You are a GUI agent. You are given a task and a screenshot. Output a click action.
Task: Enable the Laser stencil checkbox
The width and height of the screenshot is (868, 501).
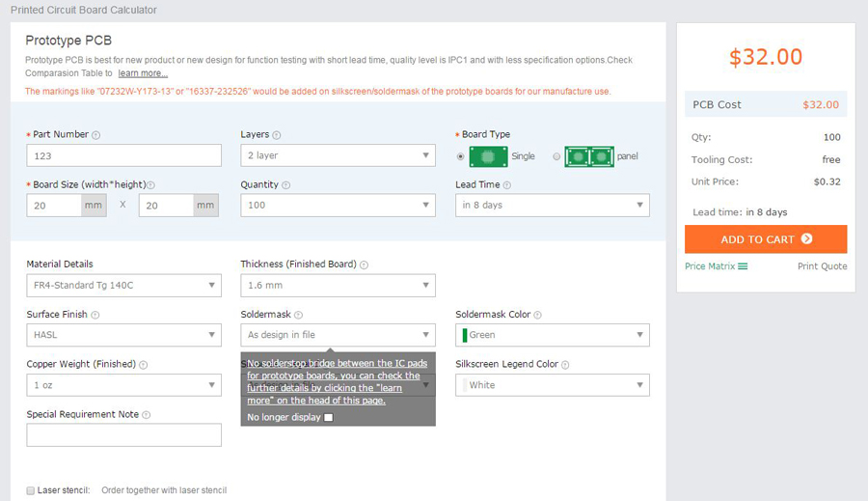pos(31,490)
